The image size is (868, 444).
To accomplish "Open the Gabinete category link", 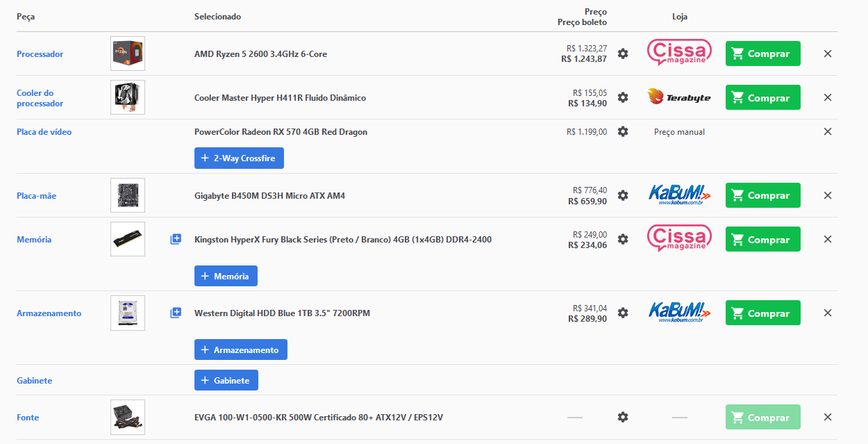I will click(x=34, y=380).
